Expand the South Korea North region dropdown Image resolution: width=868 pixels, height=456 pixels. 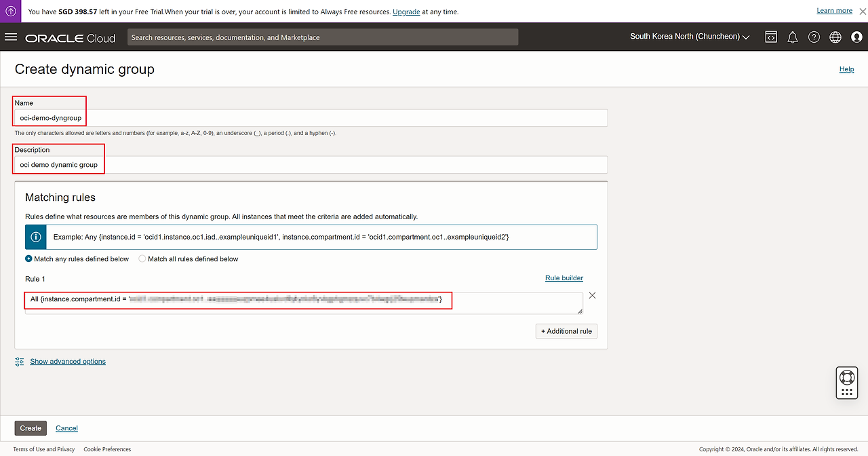(x=690, y=37)
